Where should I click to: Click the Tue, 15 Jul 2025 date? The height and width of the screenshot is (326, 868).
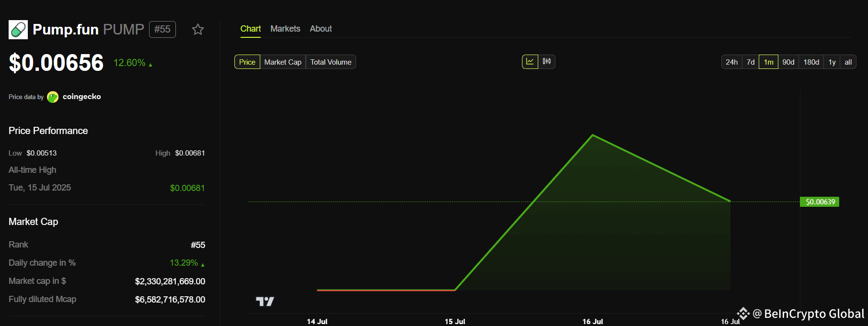click(x=40, y=188)
